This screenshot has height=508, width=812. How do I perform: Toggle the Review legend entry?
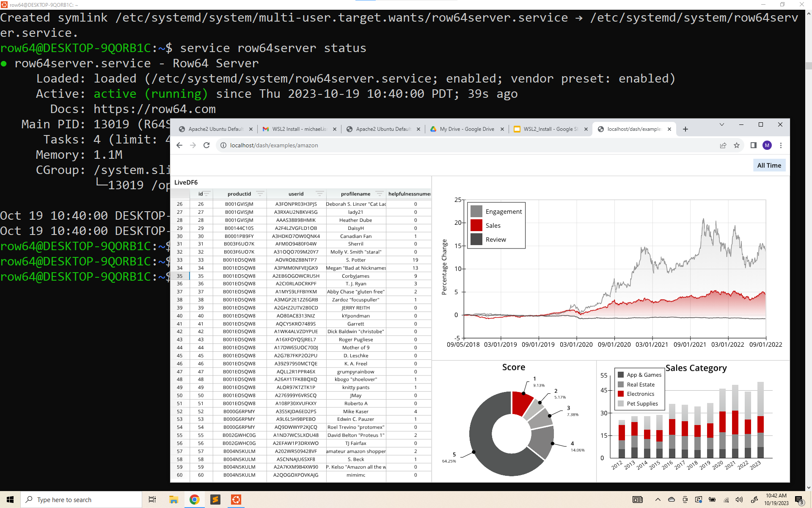(x=488, y=239)
